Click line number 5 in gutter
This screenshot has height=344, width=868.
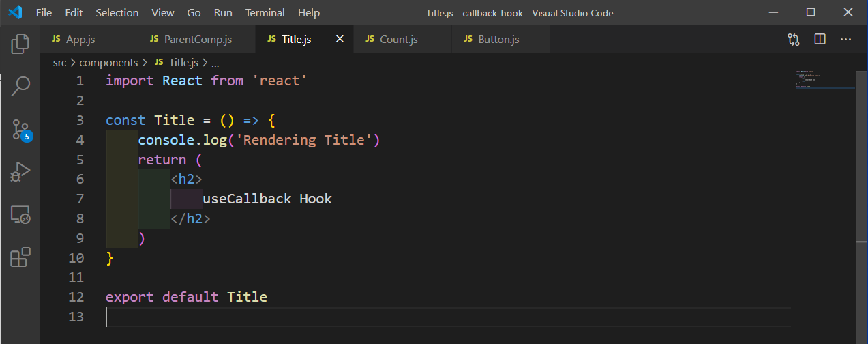pos(80,160)
